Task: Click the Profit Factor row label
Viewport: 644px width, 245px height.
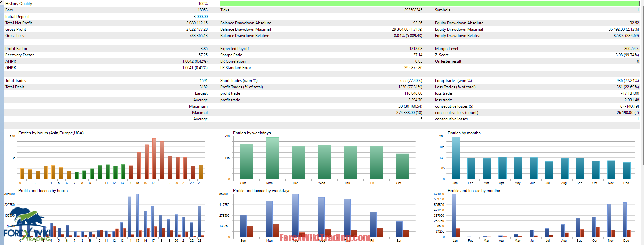Action: pos(17,49)
